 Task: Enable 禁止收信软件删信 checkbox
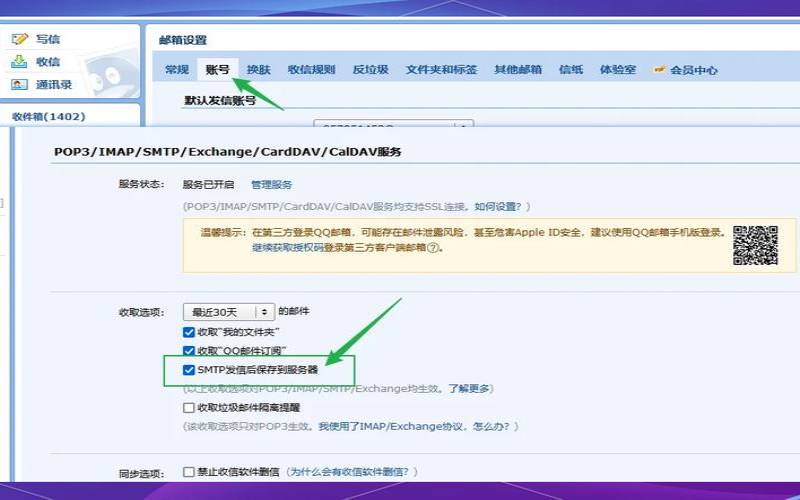pos(189,472)
